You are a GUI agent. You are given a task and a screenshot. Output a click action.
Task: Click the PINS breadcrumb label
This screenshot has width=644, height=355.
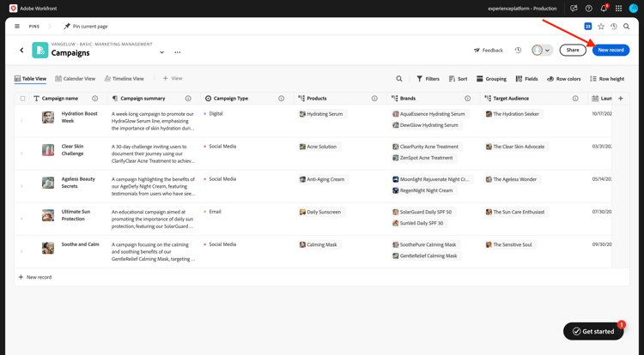click(x=34, y=27)
